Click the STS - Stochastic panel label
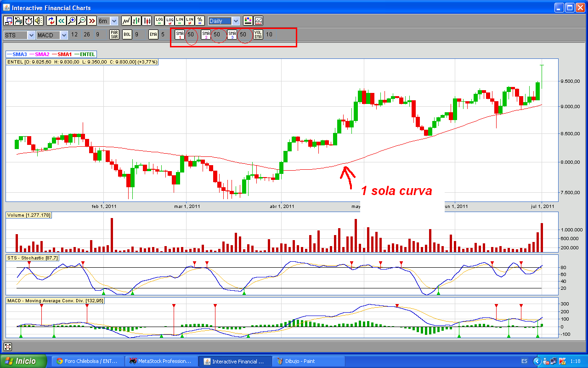 (33, 258)
